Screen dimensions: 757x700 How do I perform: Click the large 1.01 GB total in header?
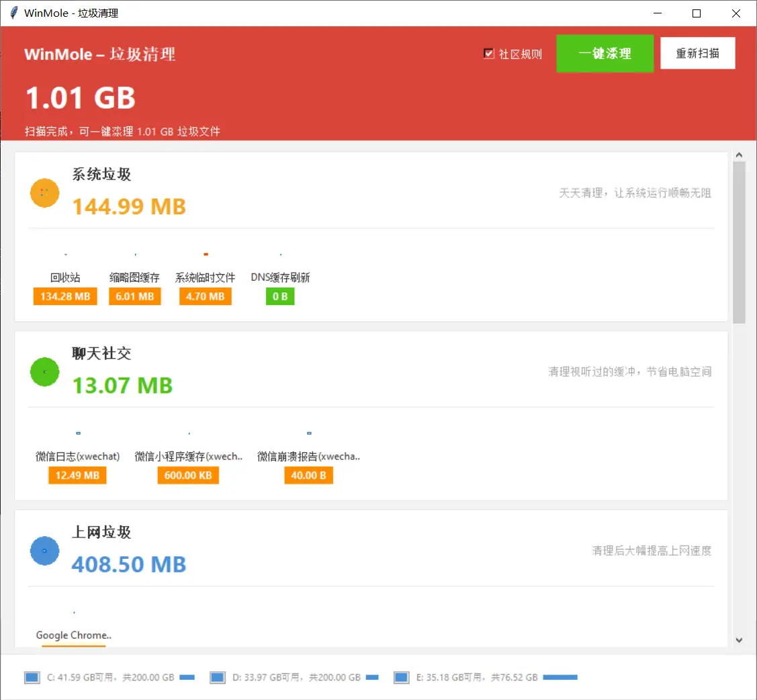[80, 98]
